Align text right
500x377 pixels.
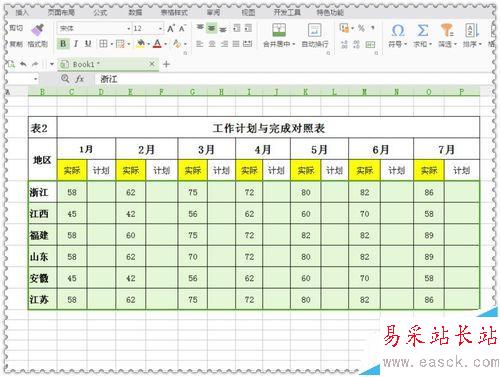(x=224, y=44)
